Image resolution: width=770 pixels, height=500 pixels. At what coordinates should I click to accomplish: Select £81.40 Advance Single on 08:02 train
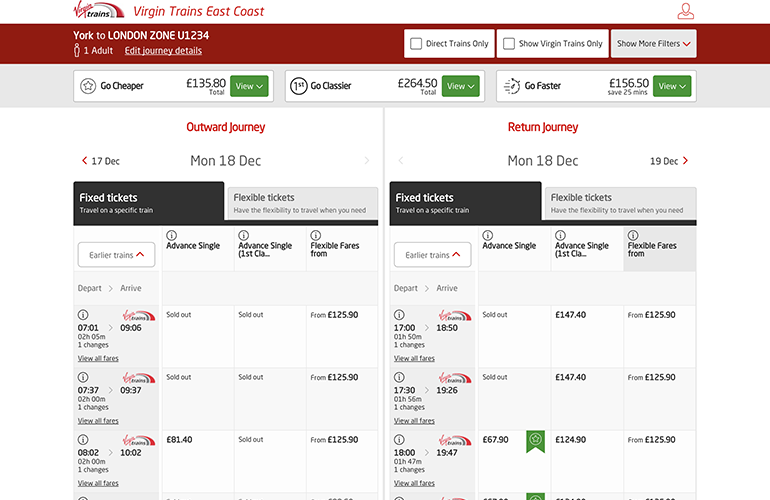[x=179, y=440]
